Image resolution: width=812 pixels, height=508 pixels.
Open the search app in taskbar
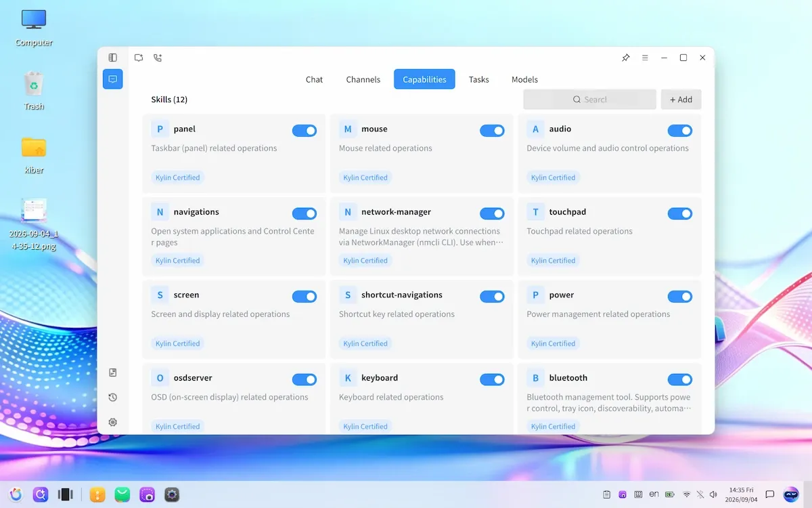pos(41,494)
